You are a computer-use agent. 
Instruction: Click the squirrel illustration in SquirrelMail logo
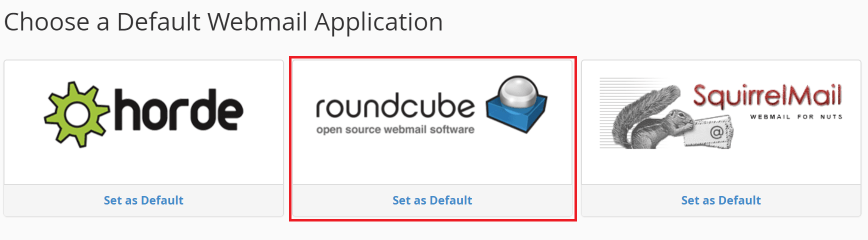pyautogui.click(x=651, y=117)
